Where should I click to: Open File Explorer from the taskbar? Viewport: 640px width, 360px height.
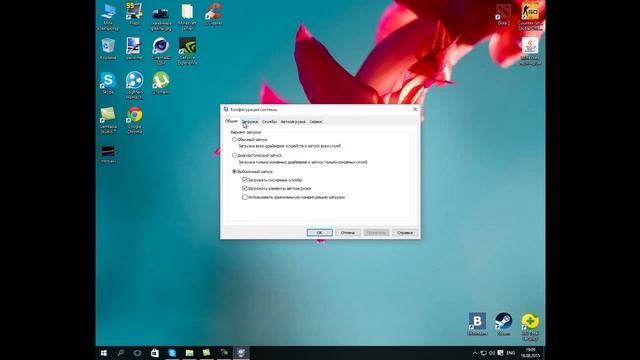[189, 353]
